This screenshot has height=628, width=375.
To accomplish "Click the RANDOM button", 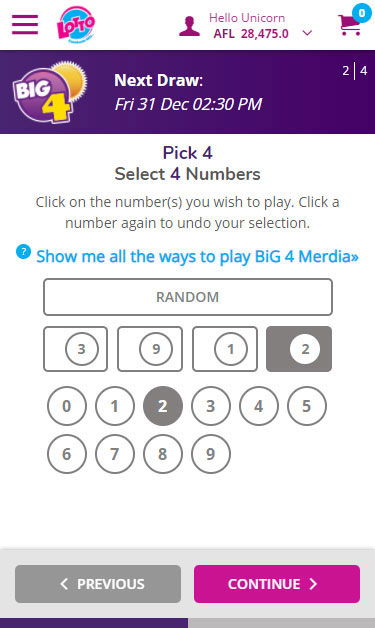I will (x=188, y=297).
